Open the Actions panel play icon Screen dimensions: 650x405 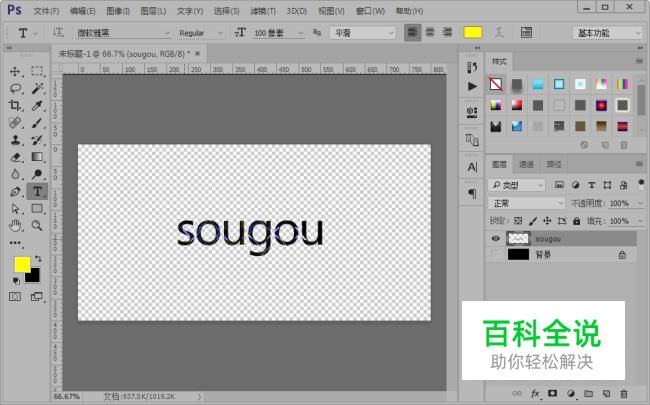[472, 86]
